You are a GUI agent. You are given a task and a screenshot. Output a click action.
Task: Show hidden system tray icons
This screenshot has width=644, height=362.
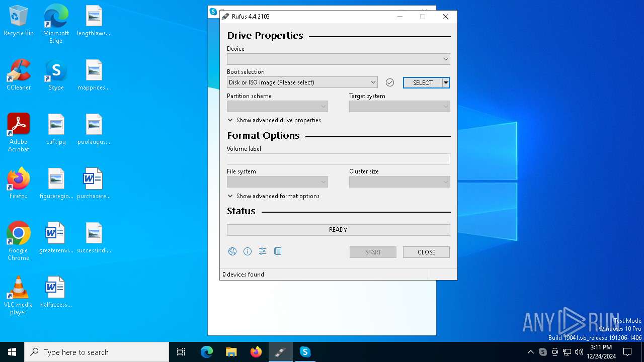pyautogui.click(x=530, y=352)
